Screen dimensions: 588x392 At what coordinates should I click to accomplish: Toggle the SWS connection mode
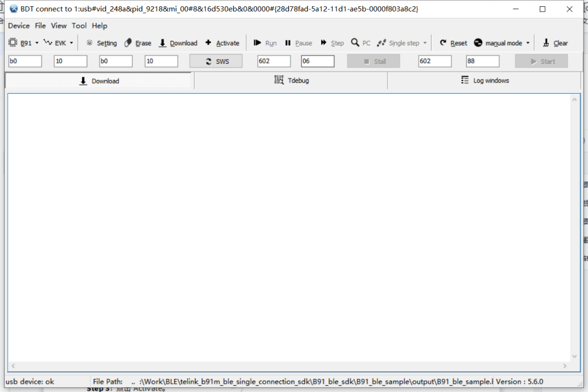[216, 60]
